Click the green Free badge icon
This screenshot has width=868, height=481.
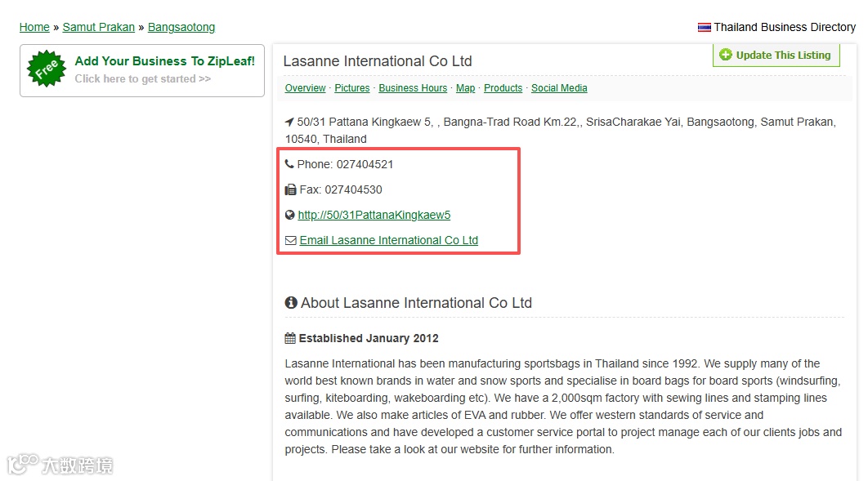(47, 69)
